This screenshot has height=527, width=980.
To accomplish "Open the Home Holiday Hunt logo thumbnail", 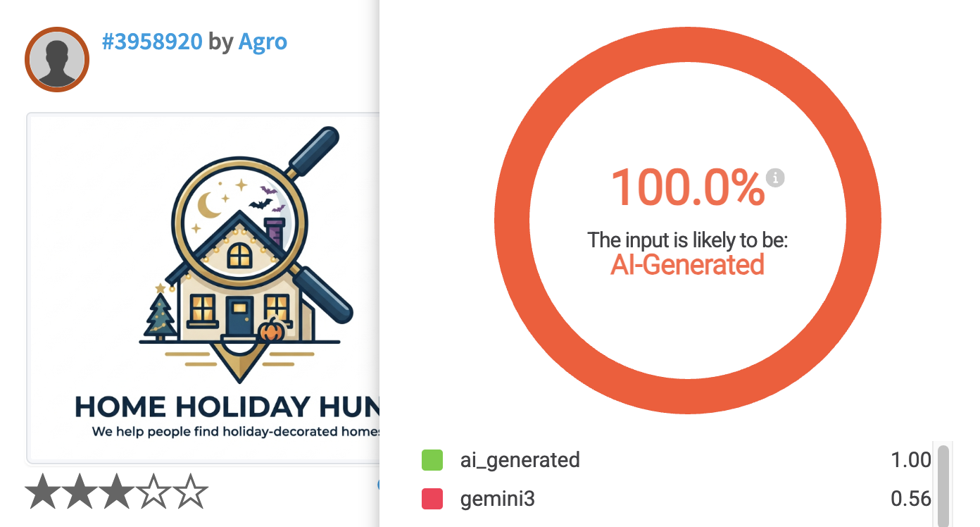I will click(203, 287).
